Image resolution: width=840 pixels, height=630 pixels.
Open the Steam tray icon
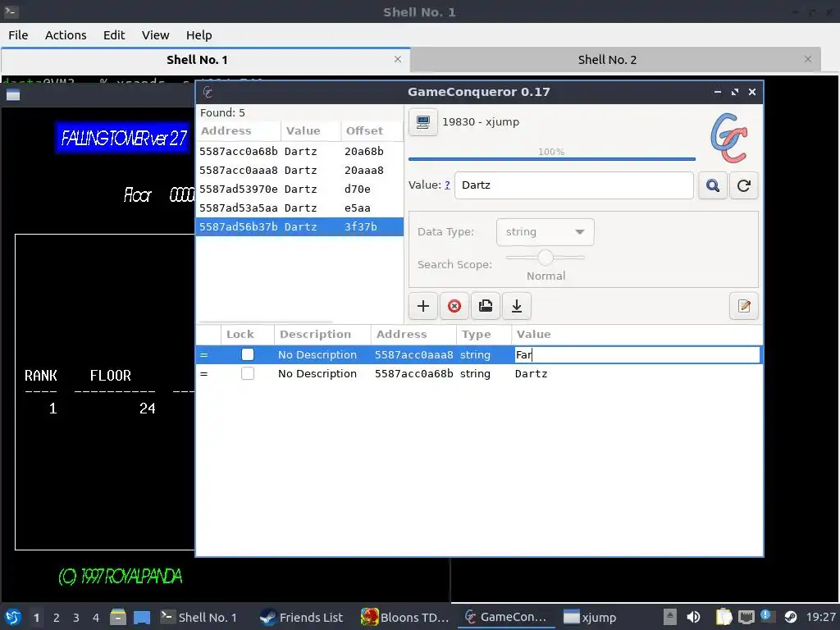[x=790, y=617]
